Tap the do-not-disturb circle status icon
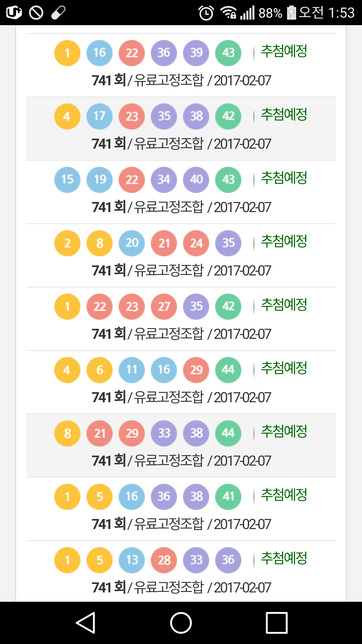Image resolution: width=362 pixels, height=644 pixels. [x=36, y=13]
